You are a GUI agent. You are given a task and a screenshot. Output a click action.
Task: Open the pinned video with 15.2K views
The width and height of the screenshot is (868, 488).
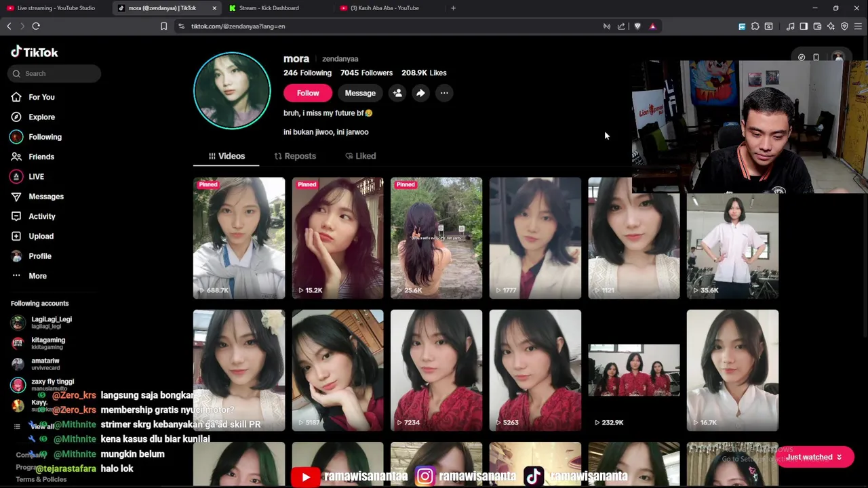point(338,238)
